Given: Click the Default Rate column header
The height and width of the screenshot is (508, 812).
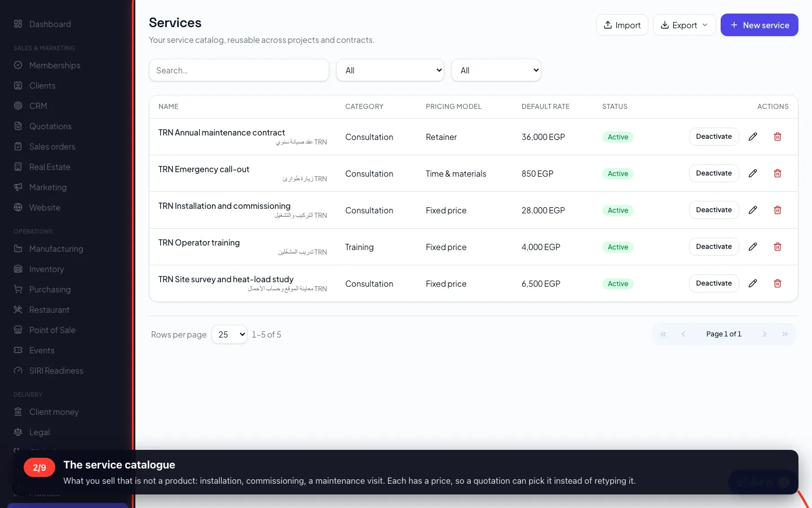Looking at the screenshot, I should (x=545, y=107).
